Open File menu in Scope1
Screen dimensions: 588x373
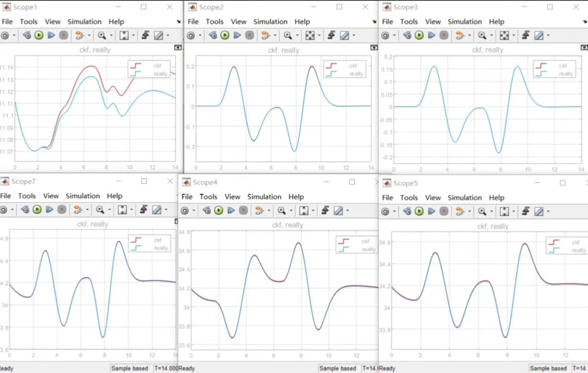pos(7,22)
